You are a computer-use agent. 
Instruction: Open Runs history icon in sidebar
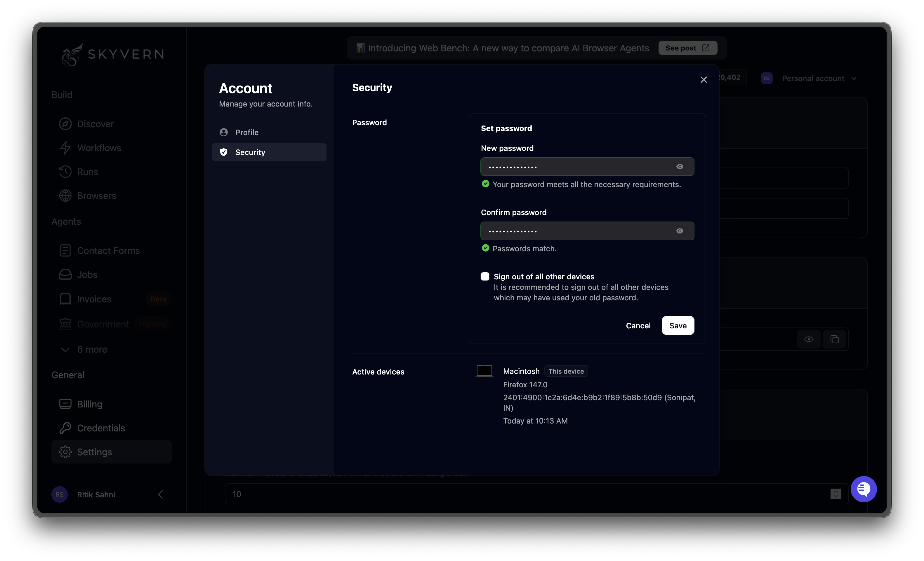click(65, 172)
